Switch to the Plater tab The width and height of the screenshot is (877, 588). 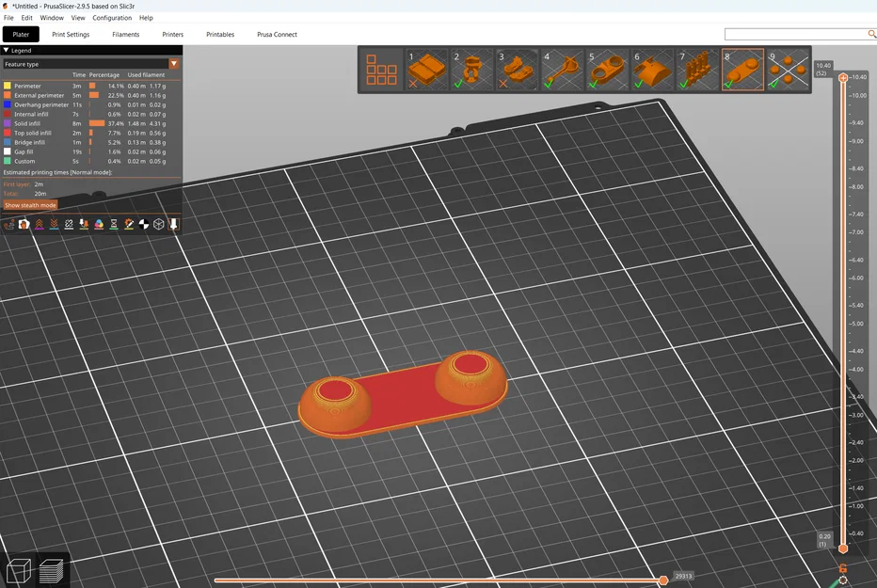point(21,34)
